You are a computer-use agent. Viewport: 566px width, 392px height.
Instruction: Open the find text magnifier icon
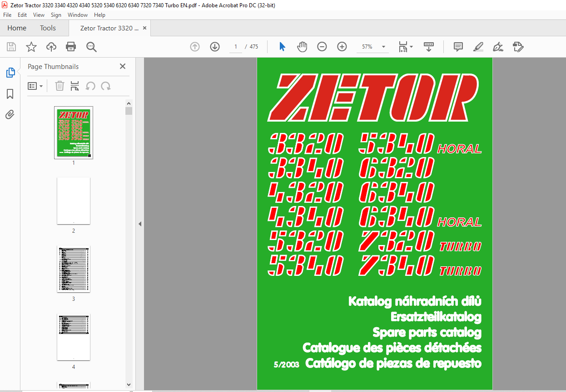[x=91, y=47]
